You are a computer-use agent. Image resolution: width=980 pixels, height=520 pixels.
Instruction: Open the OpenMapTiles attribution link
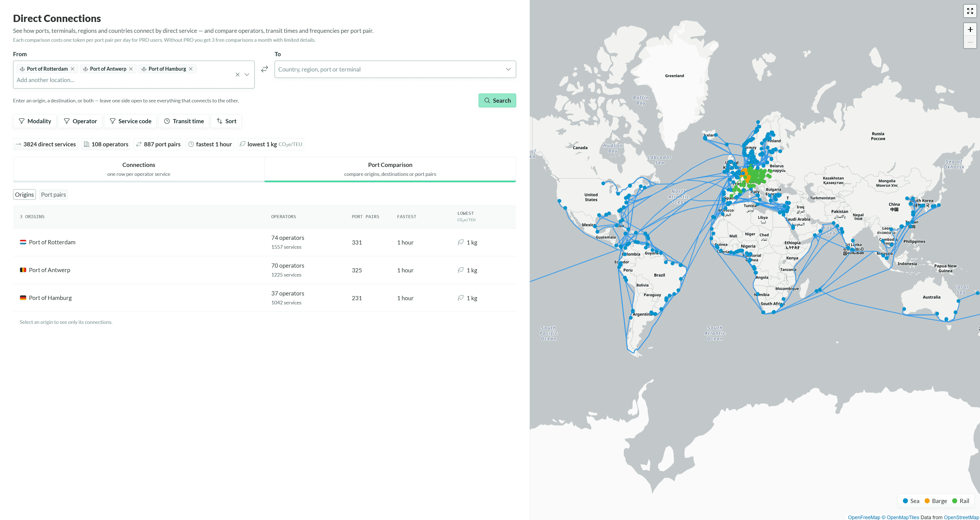click(900, 517)
